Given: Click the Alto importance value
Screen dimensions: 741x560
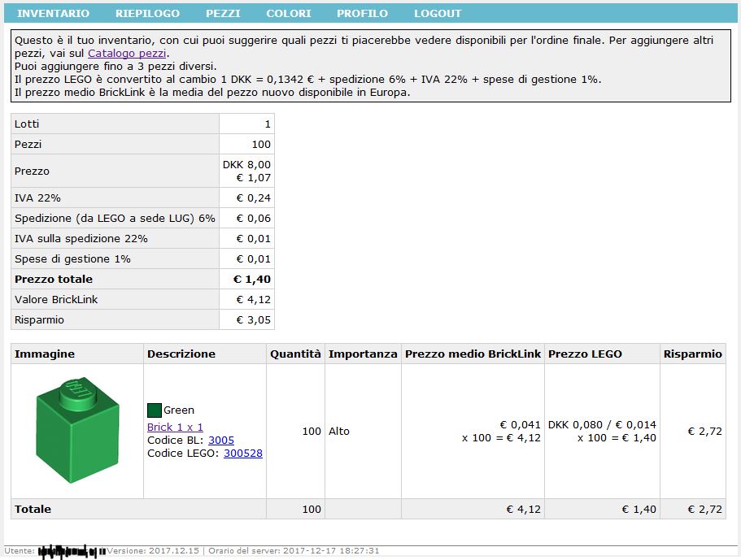Looking at the screenshot, I should click(339, 431).
